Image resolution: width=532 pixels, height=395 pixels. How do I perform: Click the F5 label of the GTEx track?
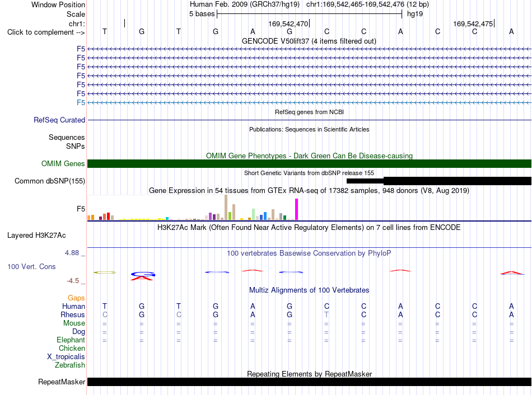click(81, 209)
